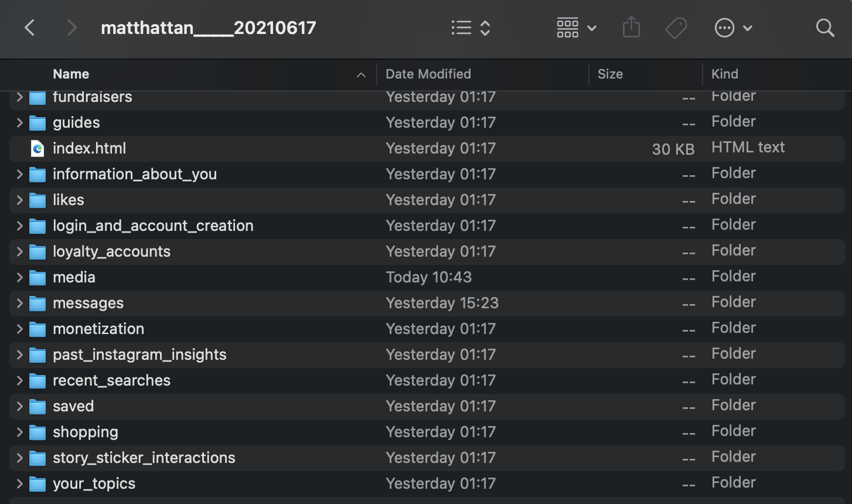
Task: Open the list view switcher
Action: click(470, 28)
